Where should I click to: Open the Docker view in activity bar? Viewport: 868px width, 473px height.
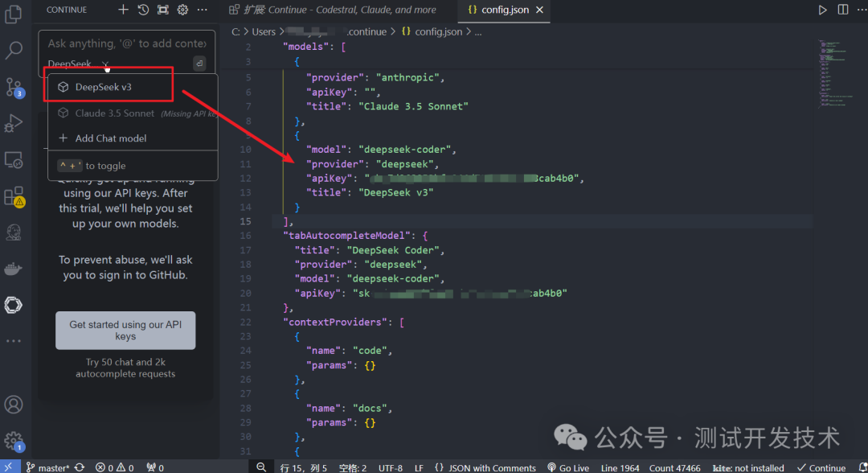click(14, 269)
